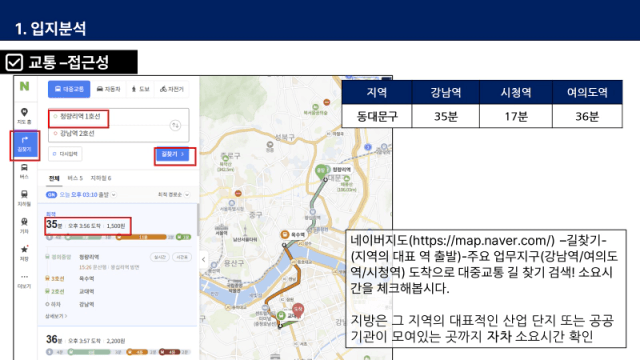Click the 용산구 label on the map
The width and height of the screenshot is (640, 360).
point(234,263)
